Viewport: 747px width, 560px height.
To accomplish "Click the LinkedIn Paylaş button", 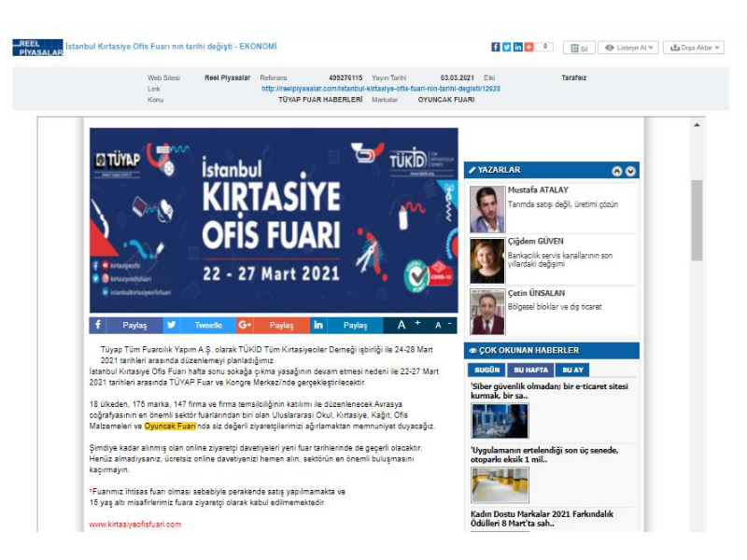I will (x=355, y=325).
